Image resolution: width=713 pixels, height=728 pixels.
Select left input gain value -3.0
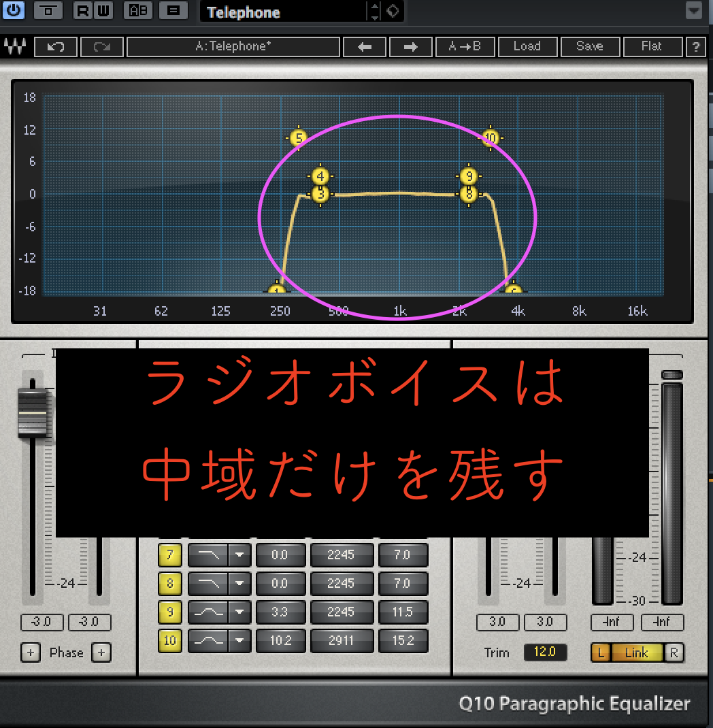tap(42, 622)
